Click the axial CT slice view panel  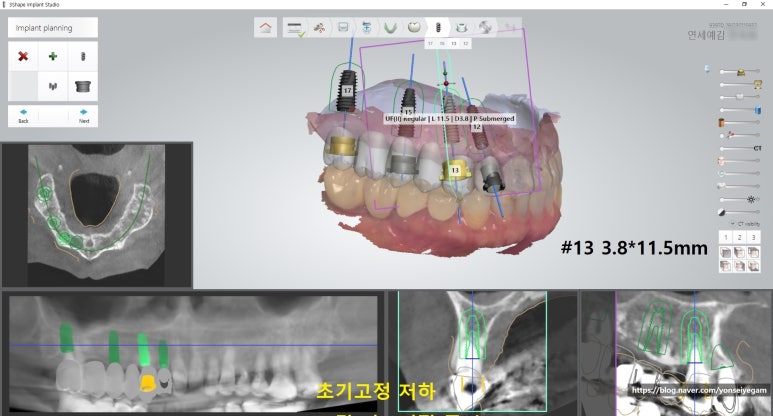click(x=97, y=215)
